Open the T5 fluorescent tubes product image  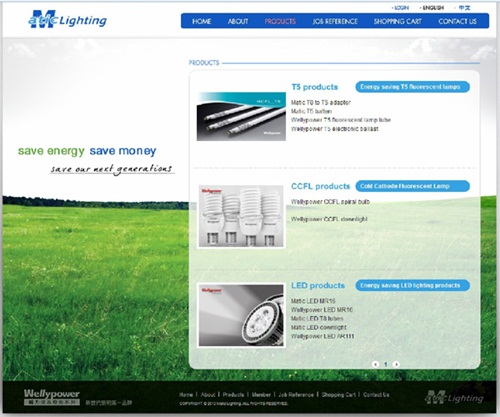[241, 116]
